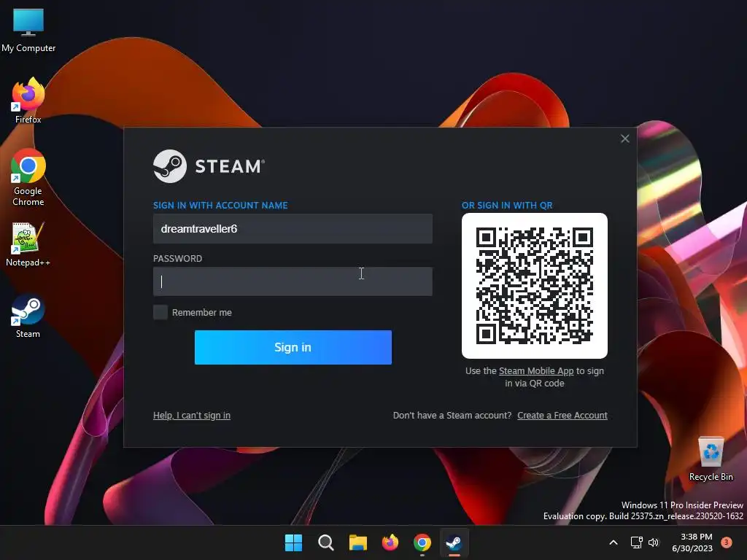The width and height of the screenshot is (747, 560).
Task: Switch to Chrome in the taskbar
Action: pyautogui.click(x=422, y=542)
